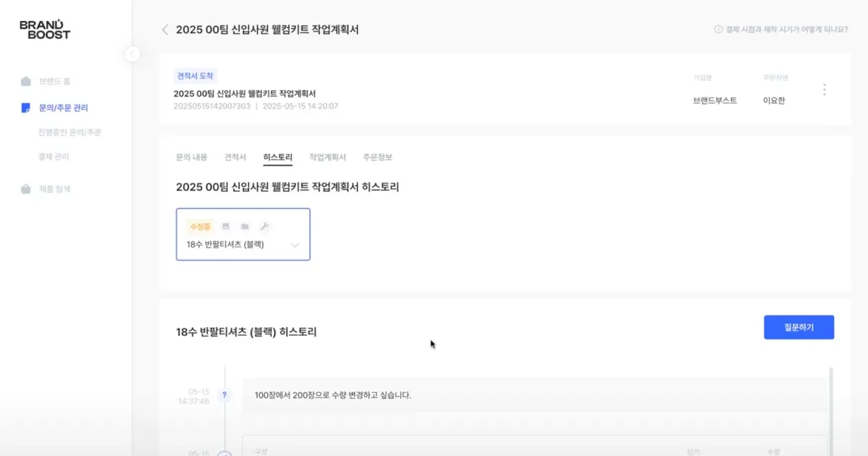Select the production box icon on the 수정중 card
Viewport: 868px width, 456px height.
245,226
